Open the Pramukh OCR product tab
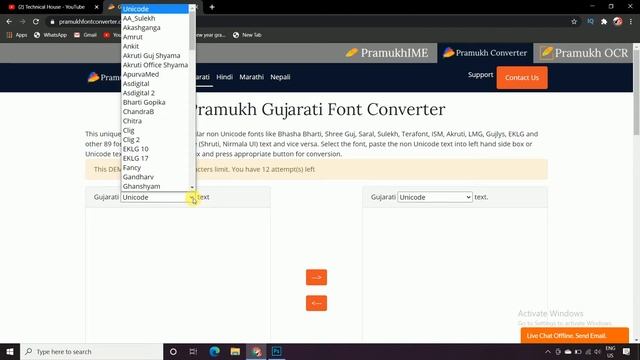The image size is (640, 360). pos(584,53)
